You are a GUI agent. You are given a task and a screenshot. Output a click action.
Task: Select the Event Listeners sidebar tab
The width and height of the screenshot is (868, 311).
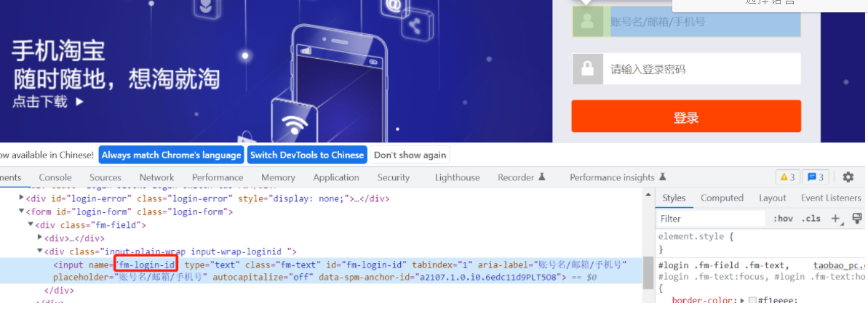[831, 198]
